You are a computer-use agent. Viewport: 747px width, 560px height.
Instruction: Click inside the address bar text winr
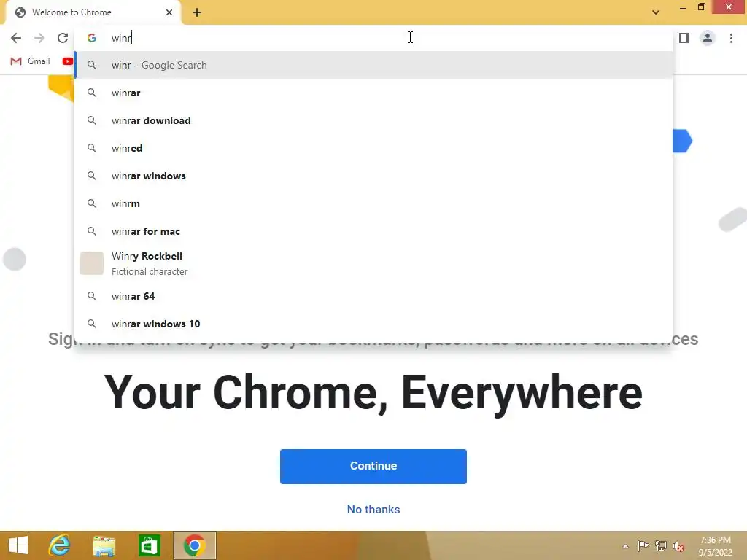coord(122,38)
